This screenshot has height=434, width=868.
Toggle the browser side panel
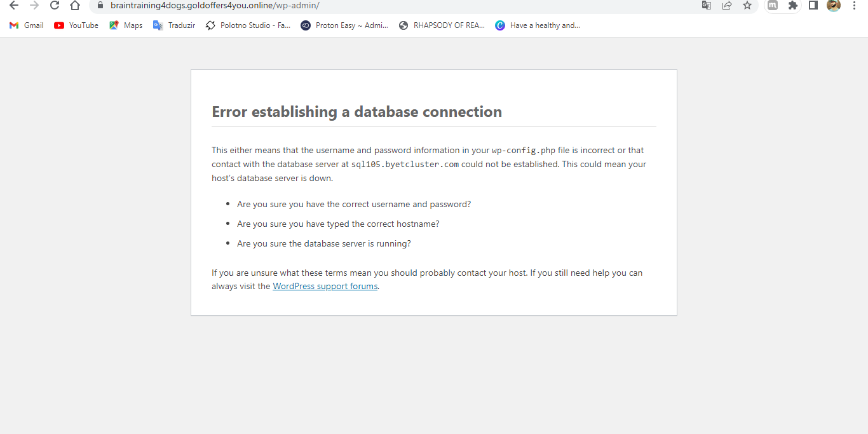[813, 6]
